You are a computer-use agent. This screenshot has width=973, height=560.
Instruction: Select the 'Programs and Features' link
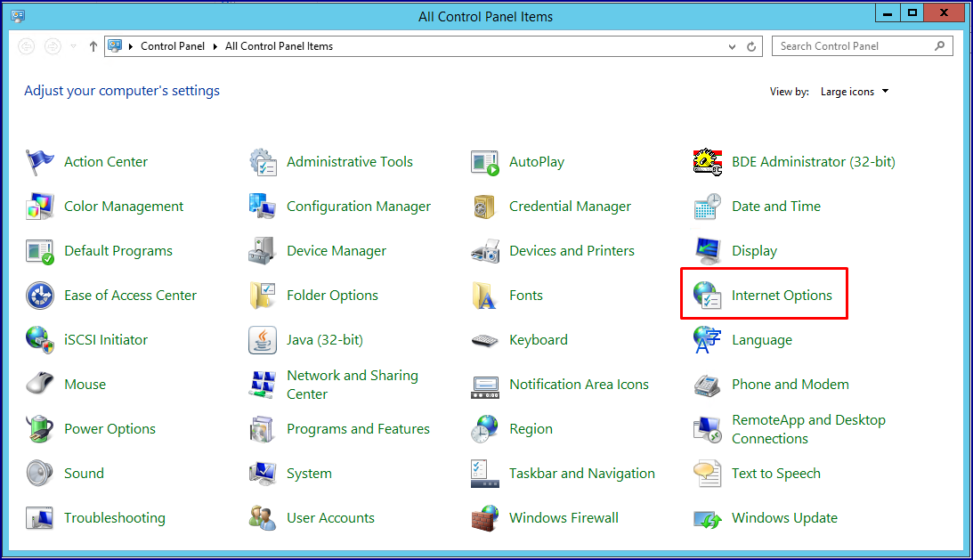[x=358, y=429]
